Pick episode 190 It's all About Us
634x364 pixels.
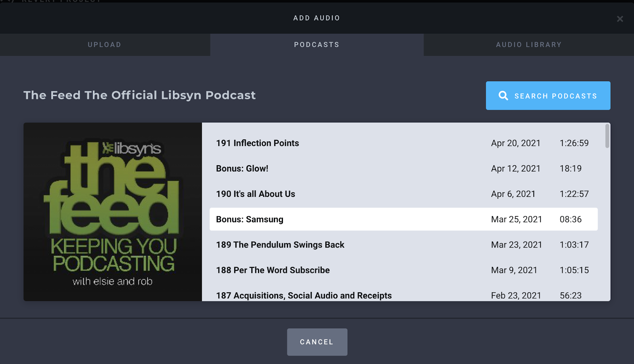pyautogui.click(x=403, y=194)
